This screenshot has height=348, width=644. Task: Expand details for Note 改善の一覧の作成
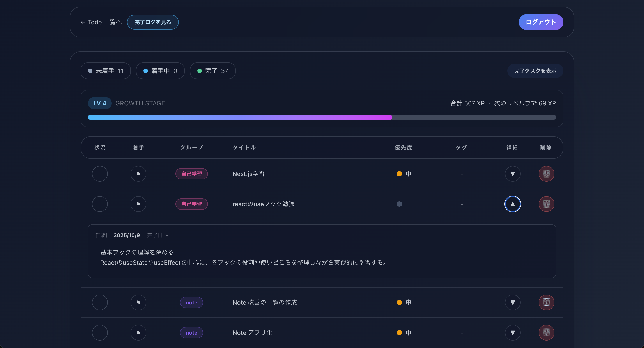(x=513, y=302)
